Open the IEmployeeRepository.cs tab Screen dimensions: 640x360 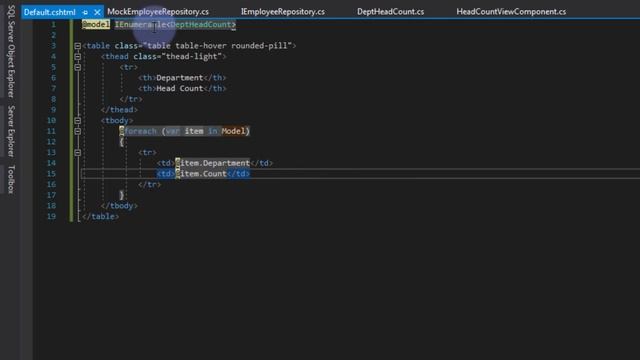tap(282, 12)
